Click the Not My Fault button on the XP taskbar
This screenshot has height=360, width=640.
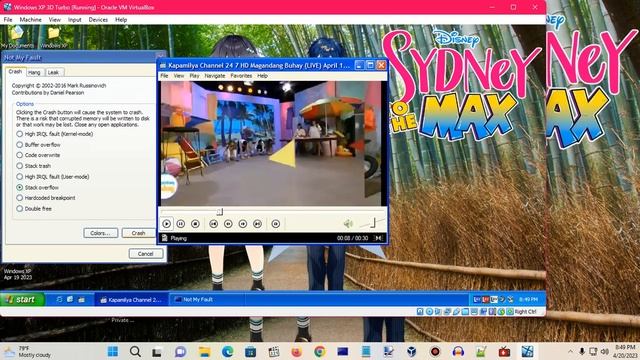[x=207, y=300]
